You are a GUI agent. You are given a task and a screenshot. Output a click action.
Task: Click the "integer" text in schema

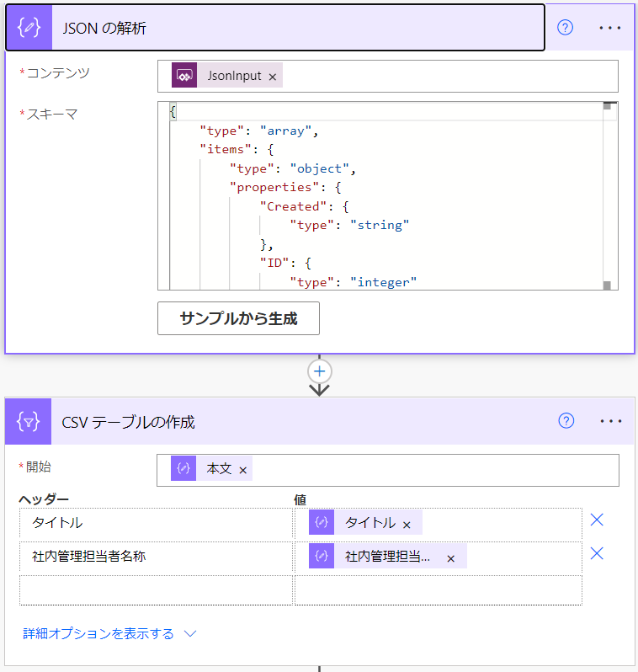(x=383, y=282)
